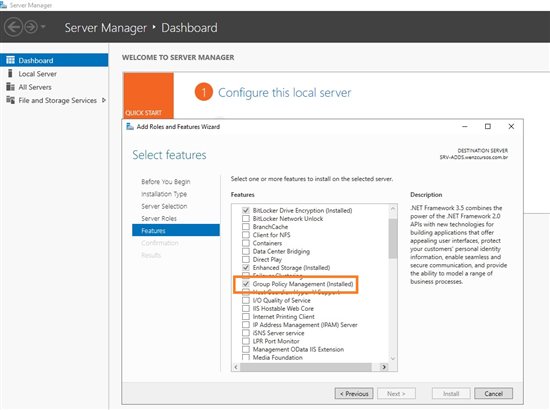
Task: Click the forward navigation arrow icon
Action: [31, 27]
